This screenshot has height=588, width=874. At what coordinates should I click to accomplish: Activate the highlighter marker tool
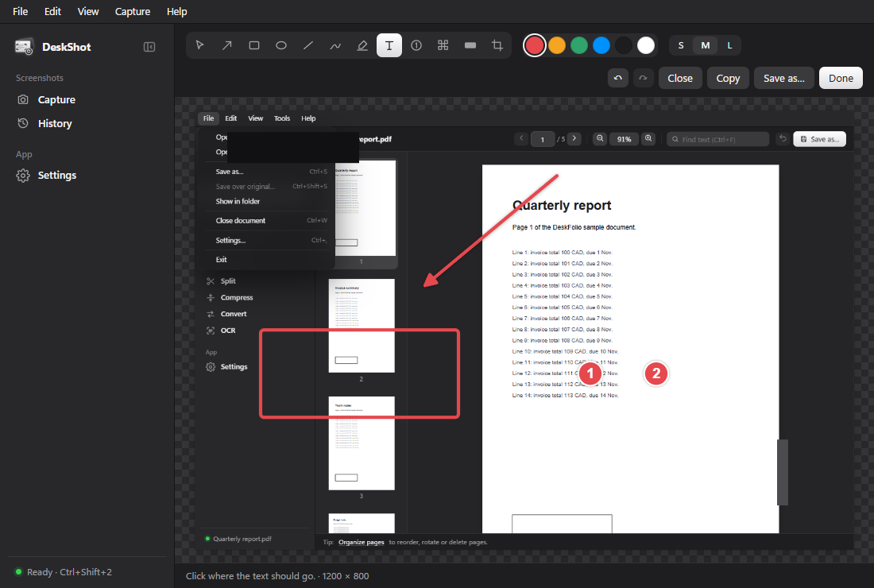[362, 46]
